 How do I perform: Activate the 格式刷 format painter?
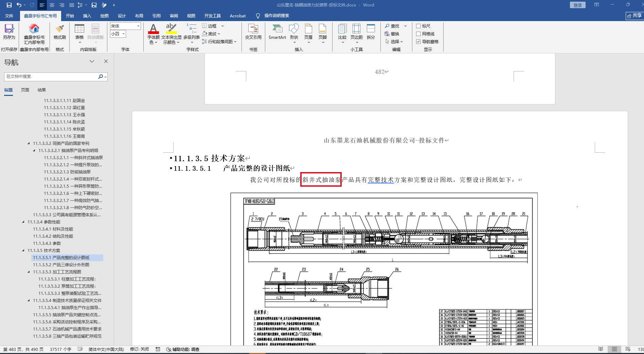point(60,32)
